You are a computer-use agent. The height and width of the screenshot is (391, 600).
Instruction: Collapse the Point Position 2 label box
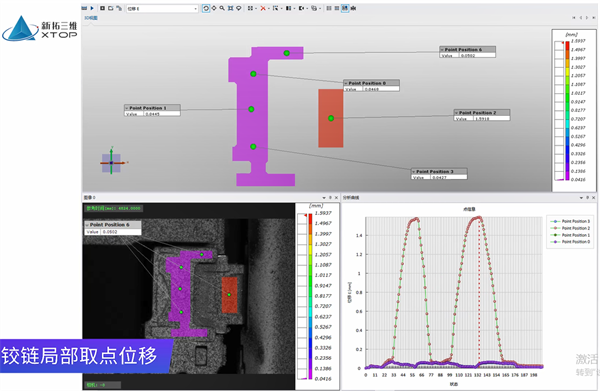point(457,113)
